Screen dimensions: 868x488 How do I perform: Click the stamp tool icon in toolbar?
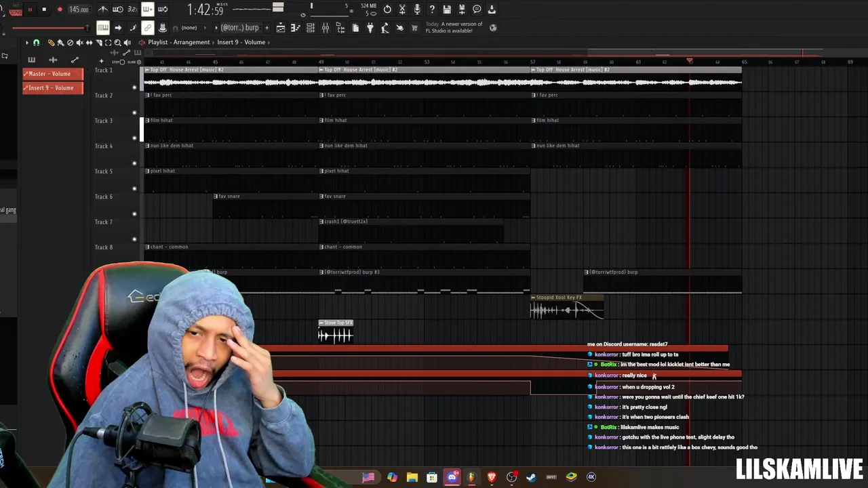[x=163, y=28]
